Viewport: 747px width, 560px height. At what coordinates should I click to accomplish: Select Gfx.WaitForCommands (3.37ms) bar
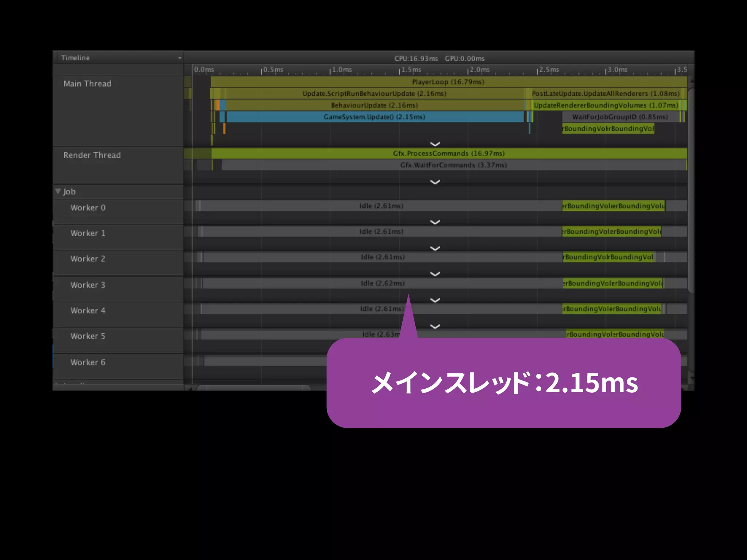pos(454,165)
